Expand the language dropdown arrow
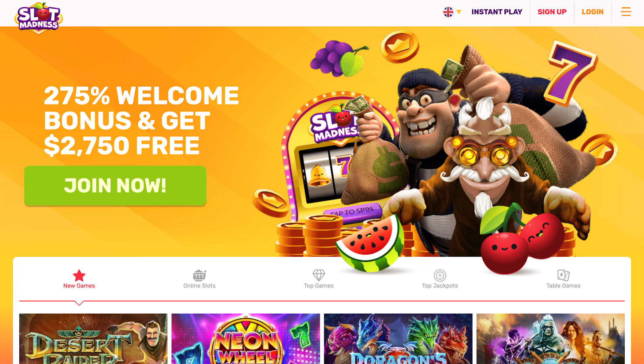Image resolution: width=644 pixels, height=364 pixels. 458,12
